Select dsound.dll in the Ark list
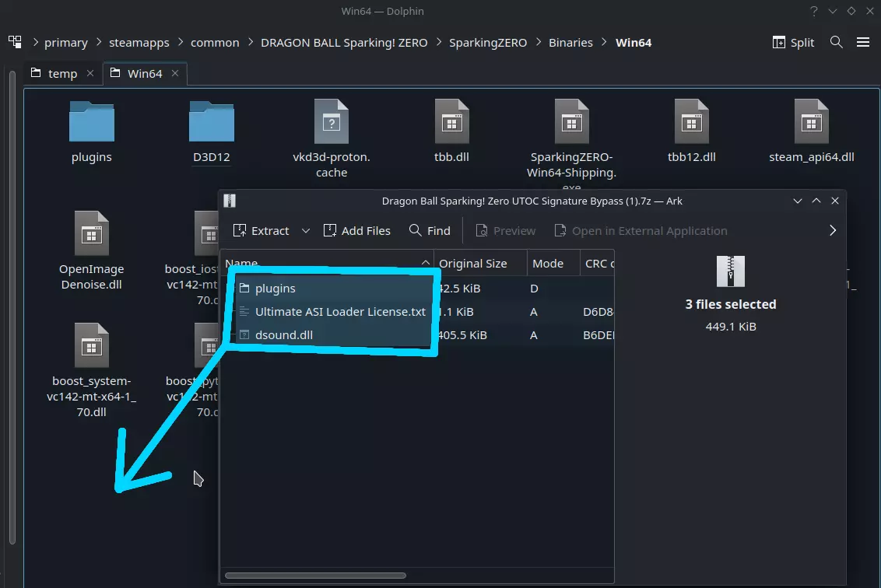 tap(417, 335)
